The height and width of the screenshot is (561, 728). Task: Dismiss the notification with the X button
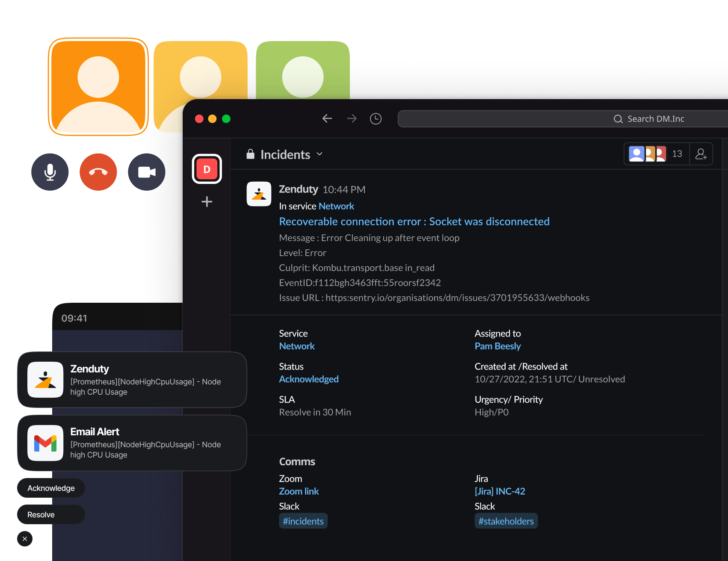tap(24, 539)
